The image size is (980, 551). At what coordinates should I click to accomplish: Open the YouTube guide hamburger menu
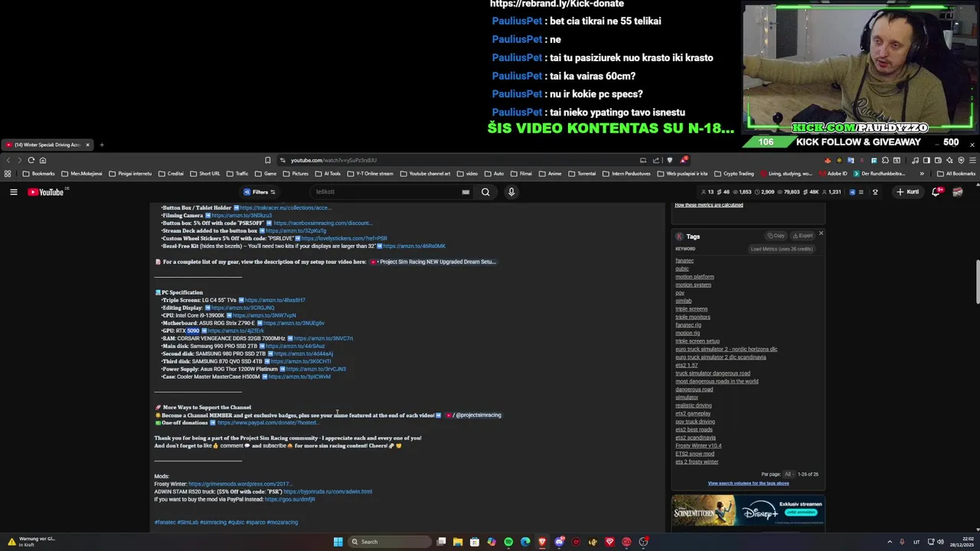point(14,192)
